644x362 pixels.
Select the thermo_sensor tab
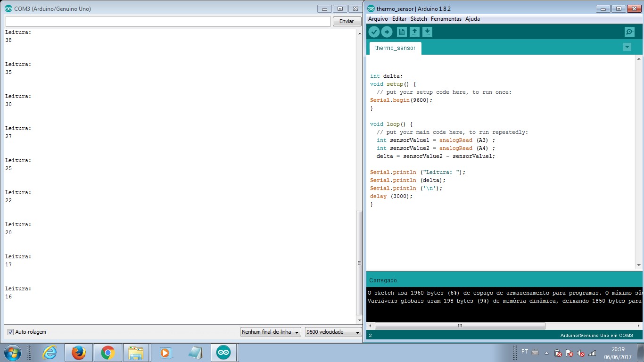pos(396,48)
